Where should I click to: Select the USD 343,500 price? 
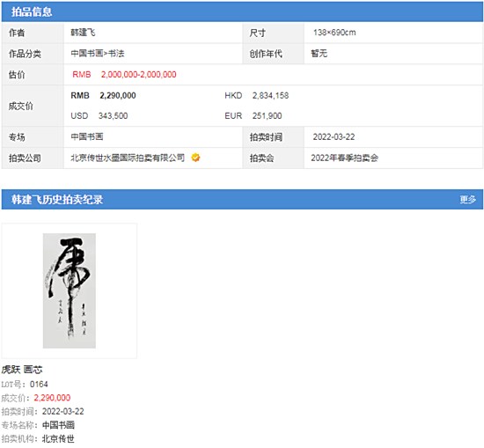tap(99, 116)
